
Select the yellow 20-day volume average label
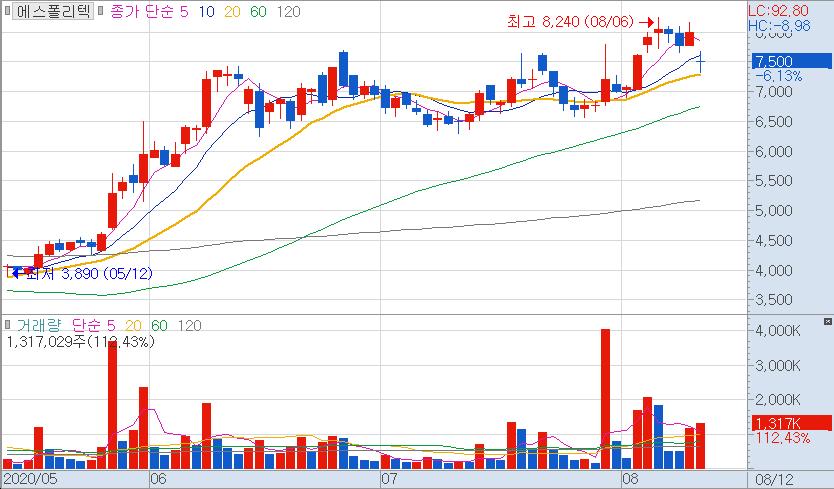click(x=134, y=325)
